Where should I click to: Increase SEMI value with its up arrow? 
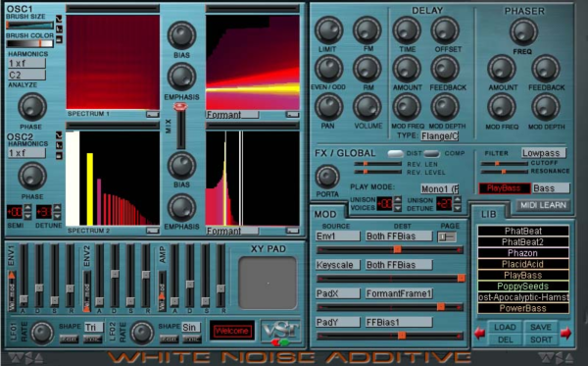point(27,208)
